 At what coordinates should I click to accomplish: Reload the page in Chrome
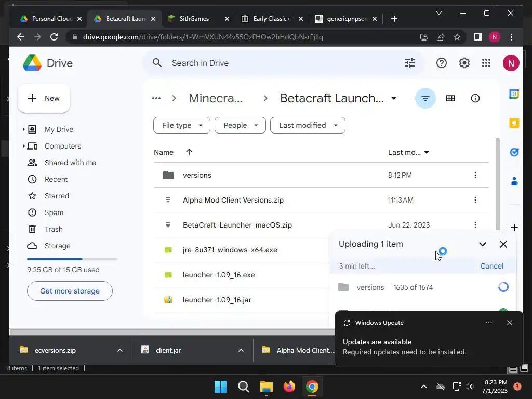click(x=54, y=37)
